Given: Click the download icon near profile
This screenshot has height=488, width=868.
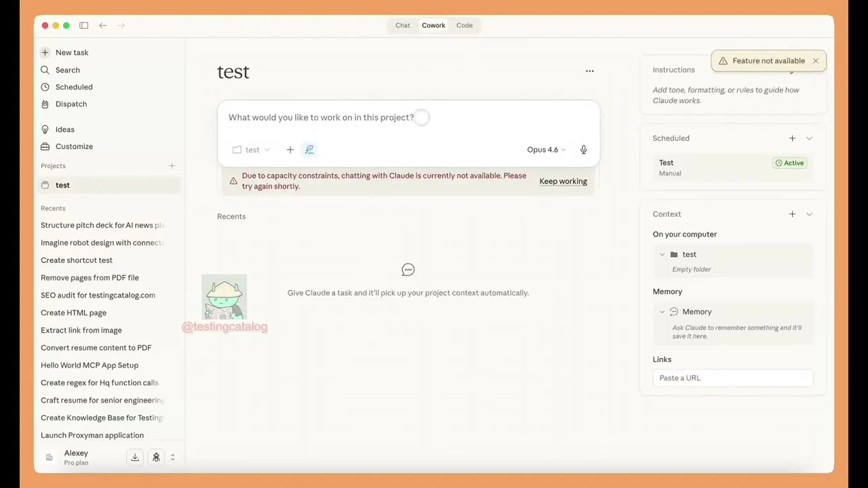Looking at the screenshot, I should coord(135,457).
